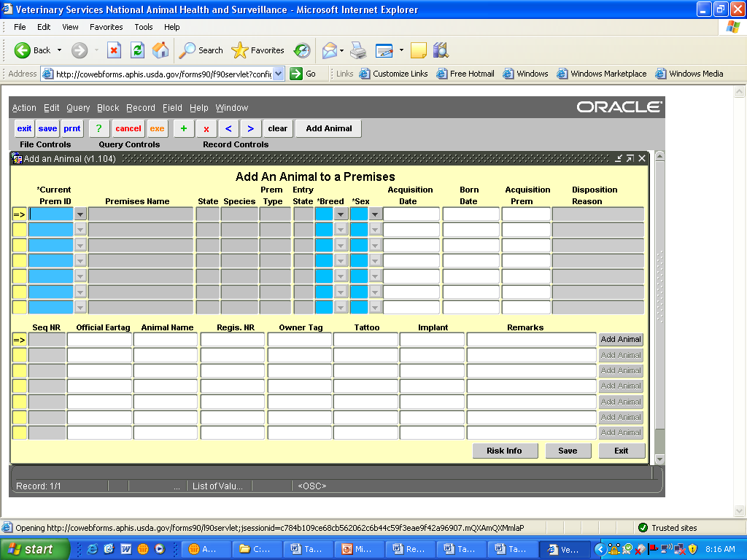Viewport: 747px width, 560px height.
Task: Click the Windows Start button
Action: click(x=35, y=549)
